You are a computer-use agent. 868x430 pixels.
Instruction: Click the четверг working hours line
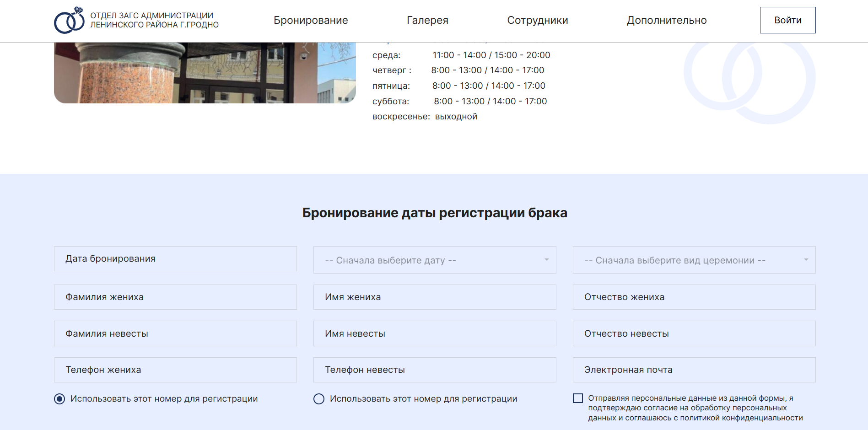tap(458, 70)
